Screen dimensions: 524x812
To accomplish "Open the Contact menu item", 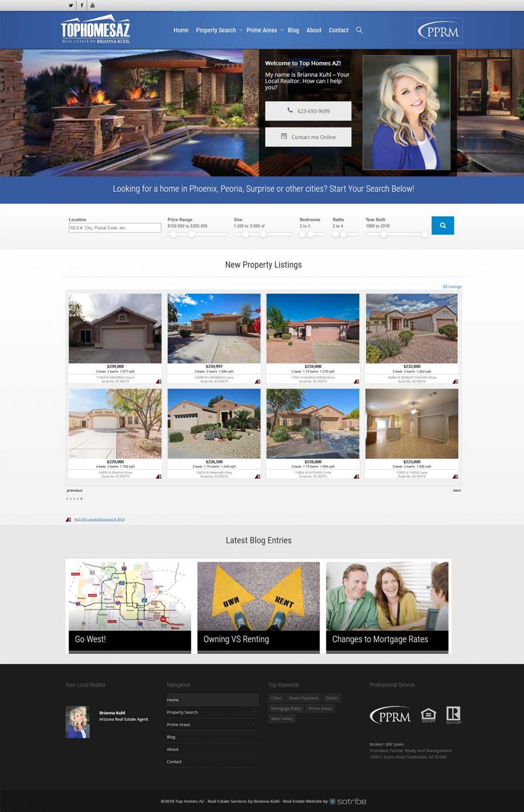I will click(x=339, y=30).
